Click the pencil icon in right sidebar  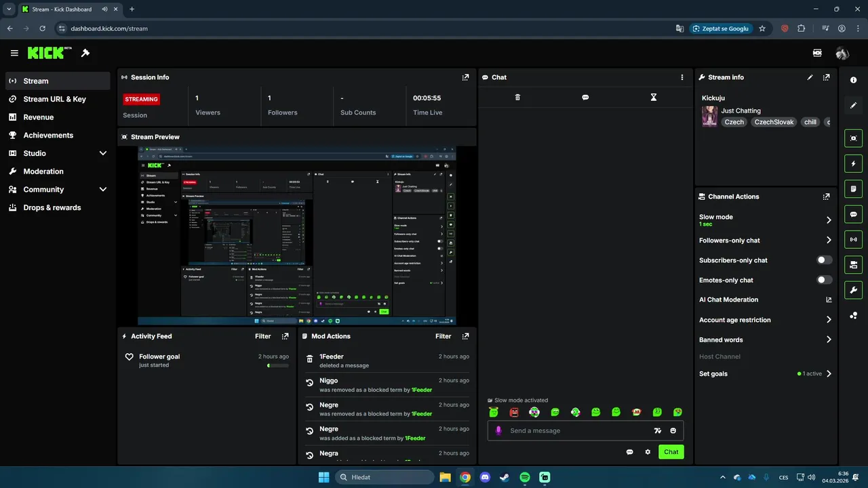click(853, 105)
